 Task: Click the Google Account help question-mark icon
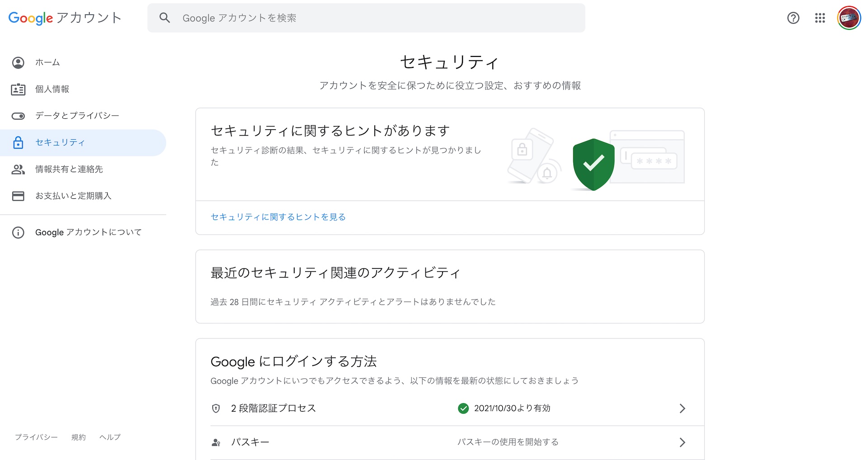point(793,18)
